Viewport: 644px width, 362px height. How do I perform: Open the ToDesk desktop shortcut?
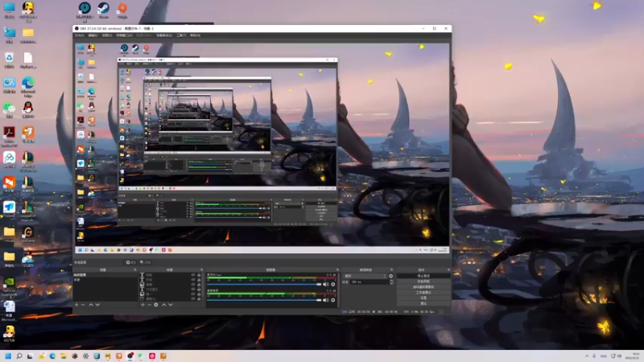(9, 210)
